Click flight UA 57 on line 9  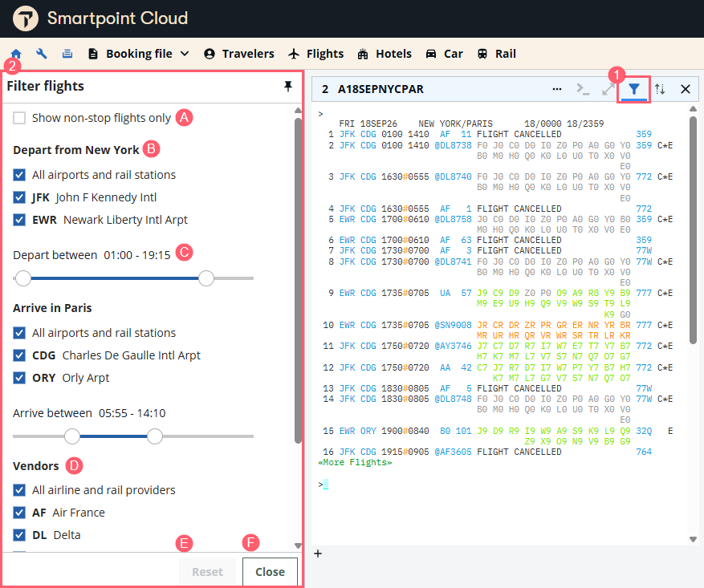[x=455, y=293]
